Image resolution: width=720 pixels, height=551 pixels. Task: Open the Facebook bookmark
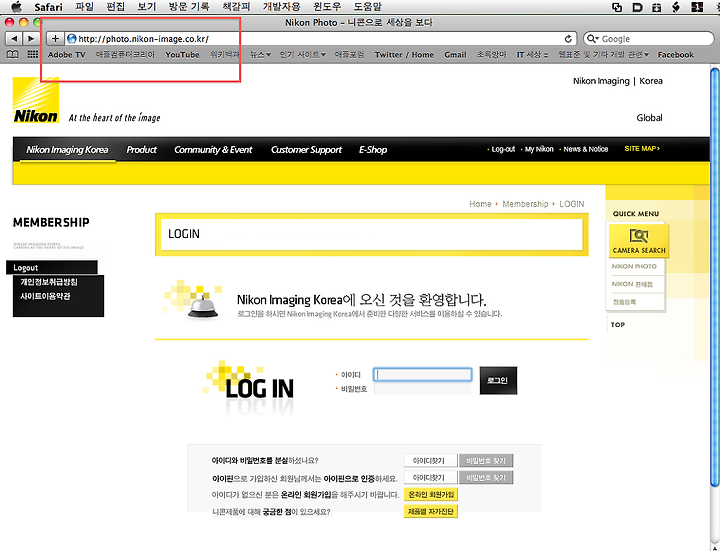(x=675, y=55)
